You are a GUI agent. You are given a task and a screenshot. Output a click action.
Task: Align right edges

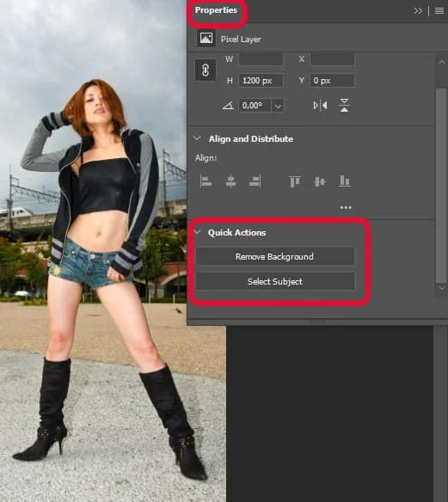point(255,181)
